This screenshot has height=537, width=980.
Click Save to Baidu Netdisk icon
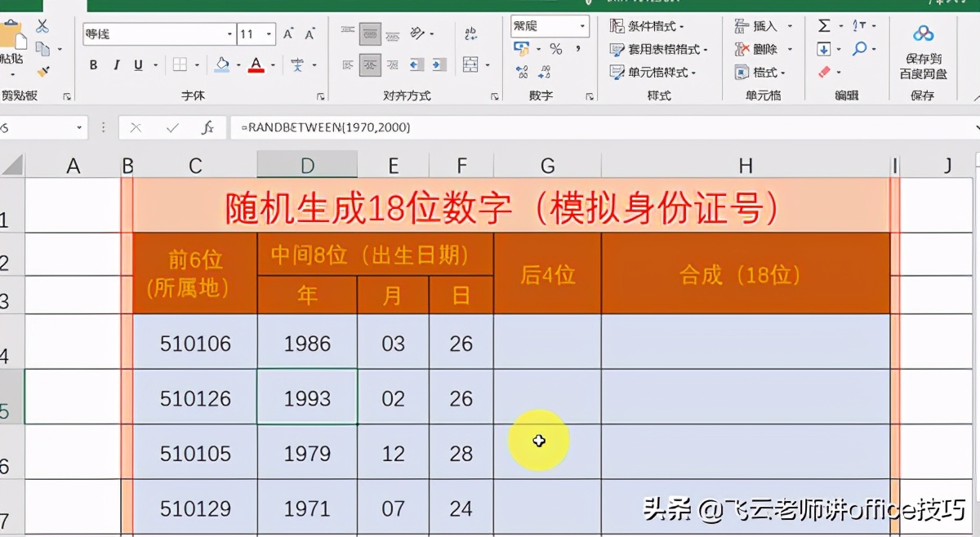pyautogui.click(x=923, y=34)
